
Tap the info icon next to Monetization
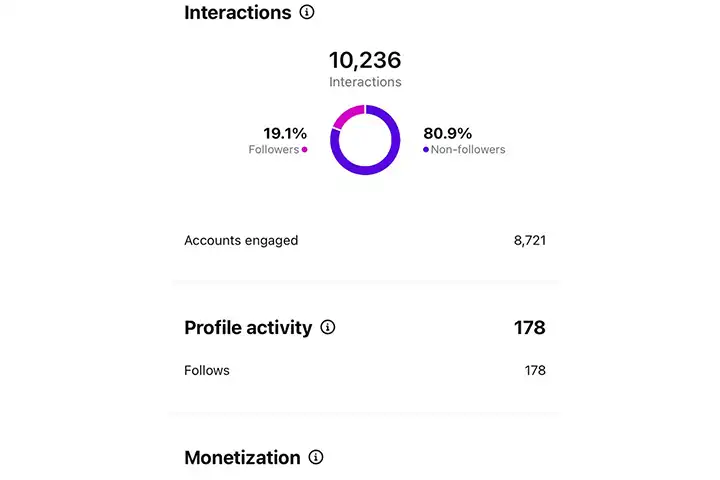pyautogui.click(x=316, y=457)
